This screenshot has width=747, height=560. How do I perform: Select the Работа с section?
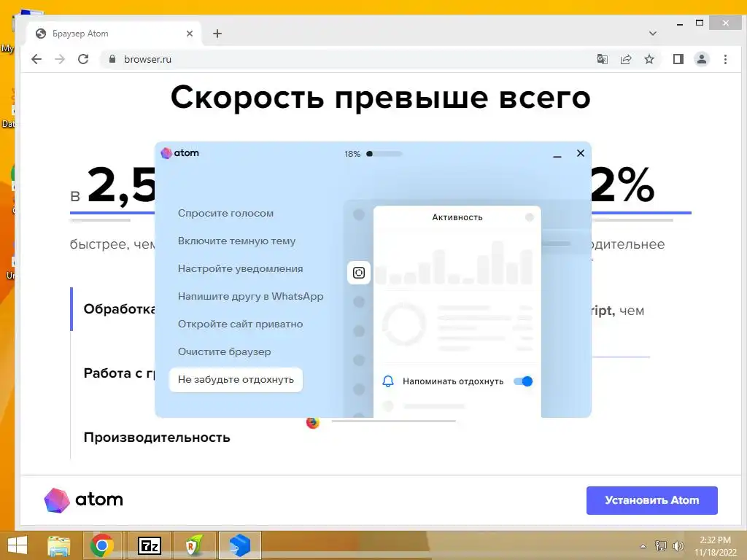(x=119, y=373)
